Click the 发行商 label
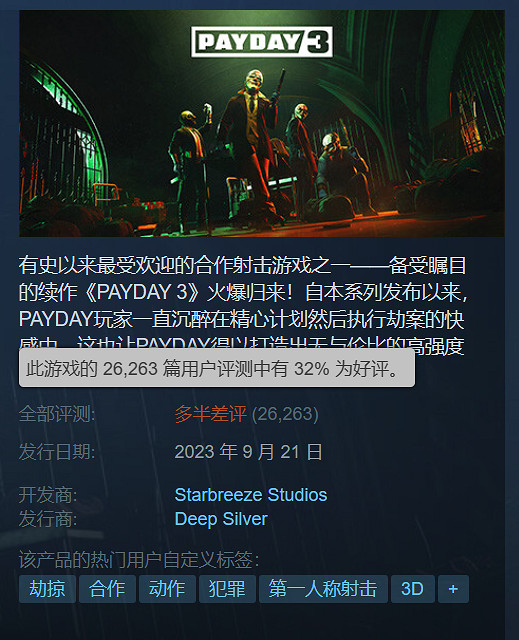This screenshot has width=519, height=640. point(48,519)
